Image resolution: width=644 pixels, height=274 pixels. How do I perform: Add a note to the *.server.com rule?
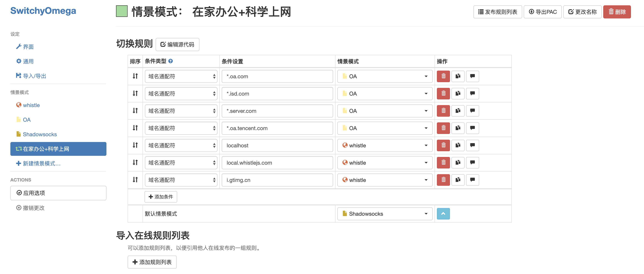click(472, 111)
